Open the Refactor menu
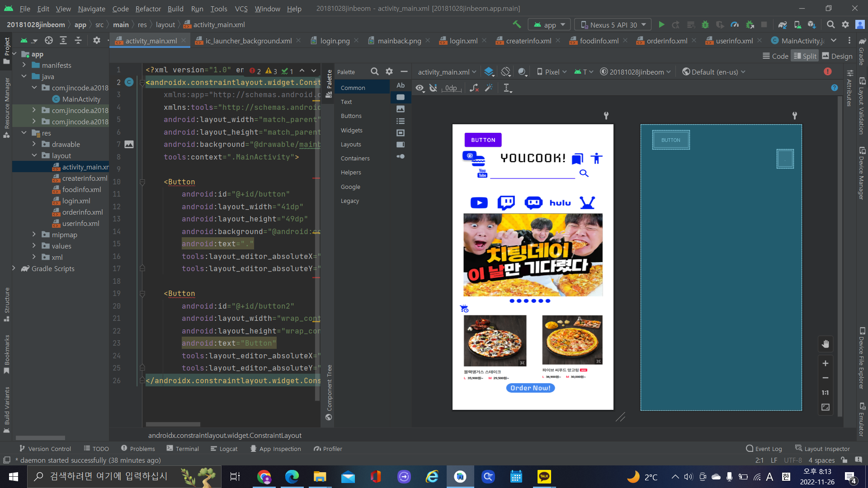This screenshot has width=868, height=488. click(x=148, y=9)
